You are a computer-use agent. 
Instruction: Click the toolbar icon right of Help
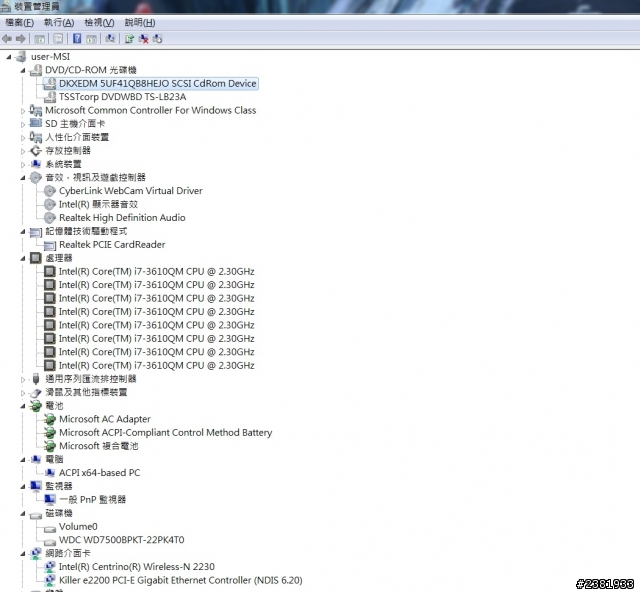point(91,39)
